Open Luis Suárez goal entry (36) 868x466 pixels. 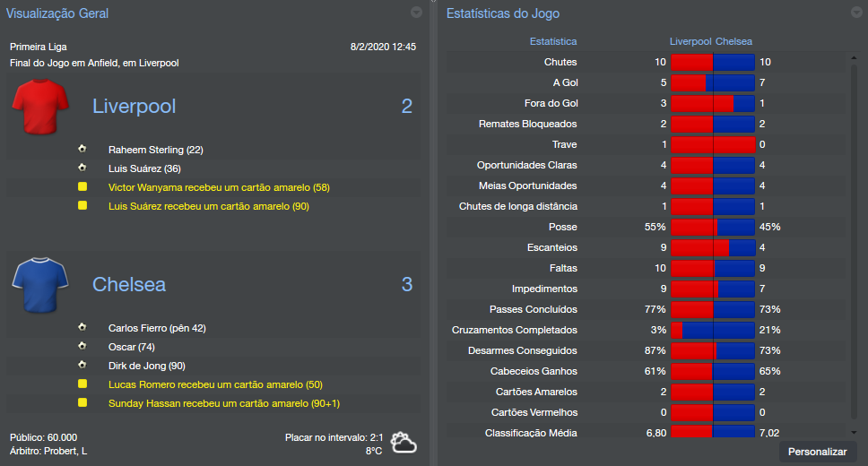tap(144, 168)
